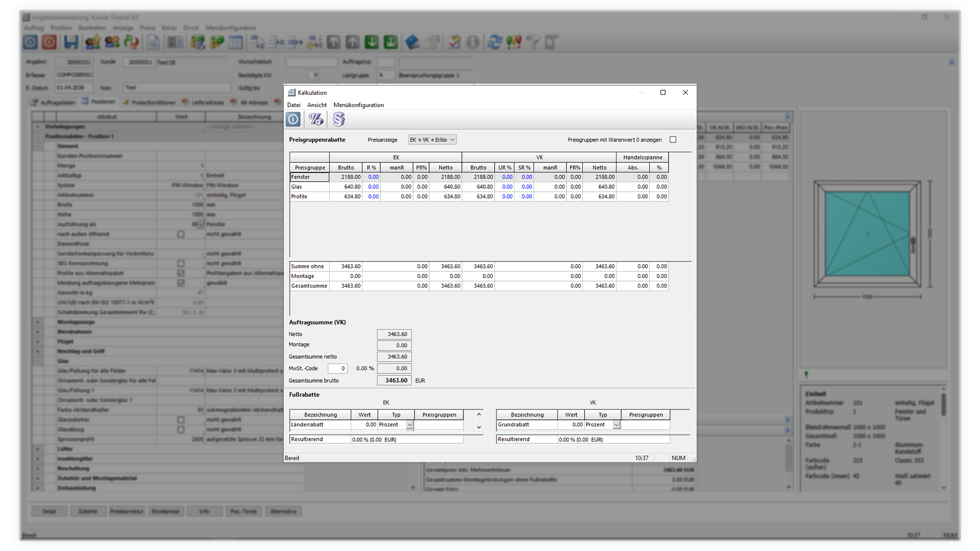Maximize the Kalkulation window
Image resolution: width=980 pixels, height=551 pixels.
[663, 92]
